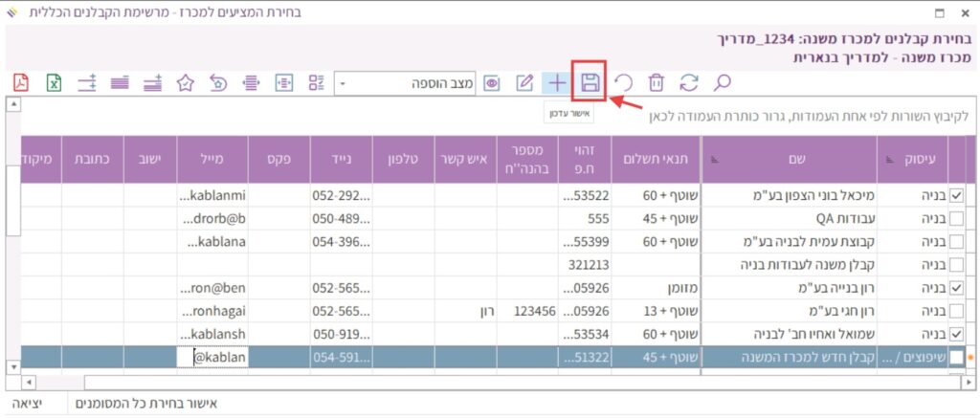This screenshot has height=418, width=980.
Task: Click the magnifying glass search icon
Action: coord(723,82)
